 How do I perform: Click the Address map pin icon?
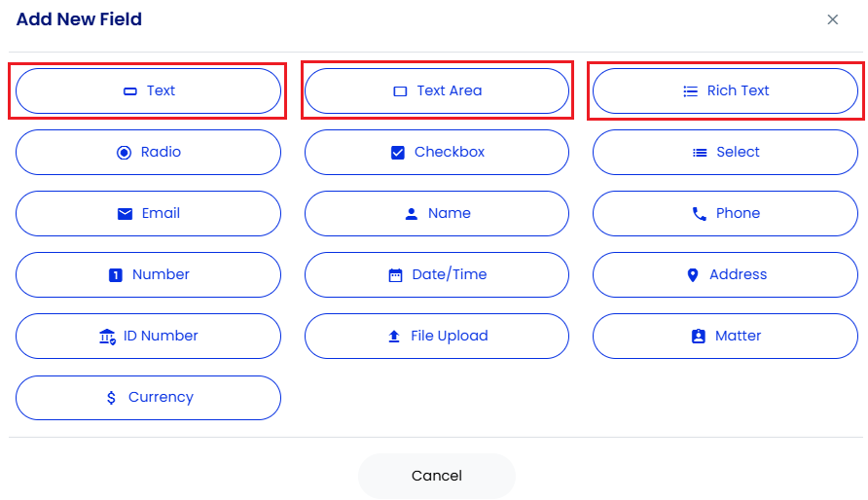coord(693,275)
